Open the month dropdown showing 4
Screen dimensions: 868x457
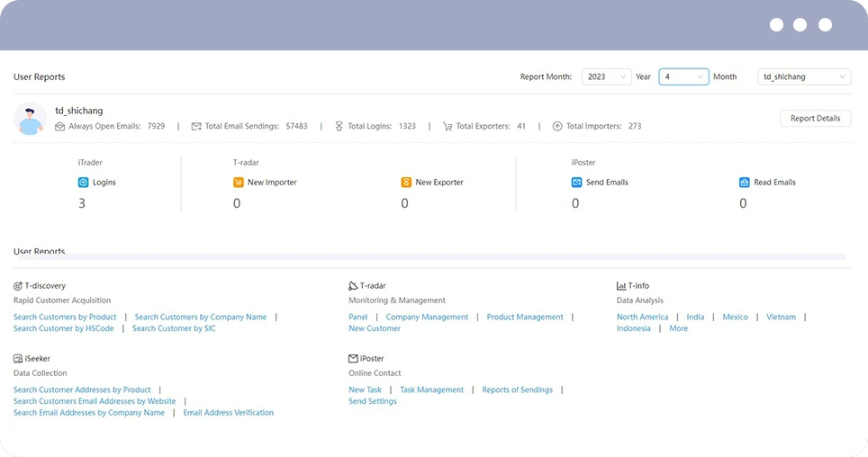683,76
